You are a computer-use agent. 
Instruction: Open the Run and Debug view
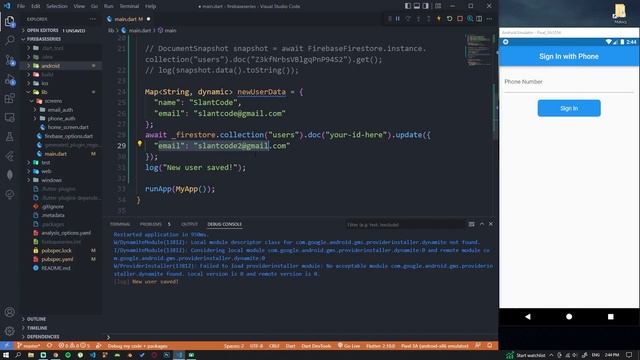click(10, 80)
